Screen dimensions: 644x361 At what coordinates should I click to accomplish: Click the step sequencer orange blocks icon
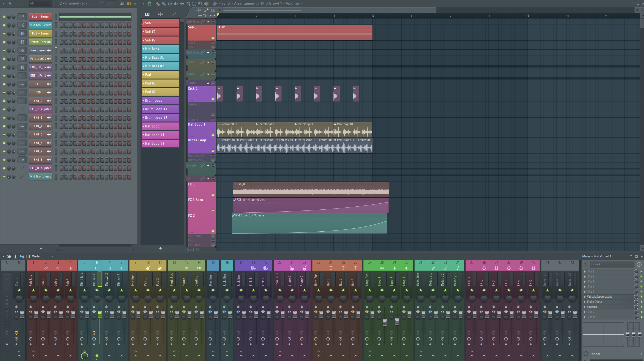129,3
